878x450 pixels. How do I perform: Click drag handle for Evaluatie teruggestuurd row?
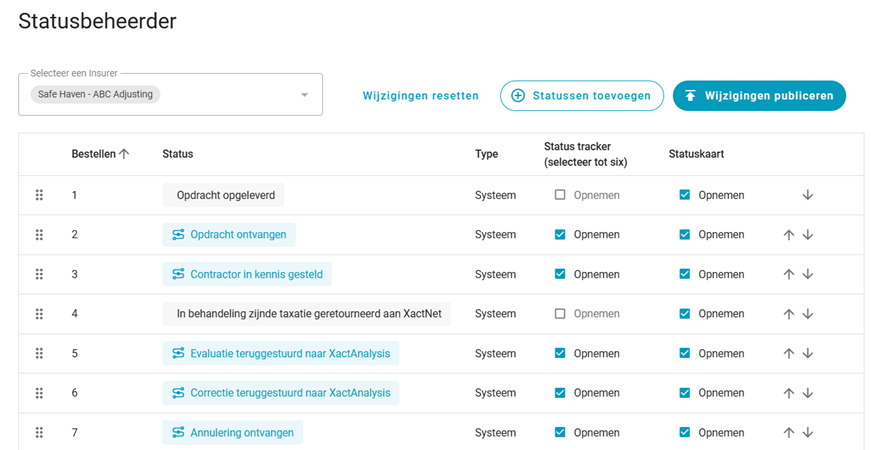pos(39,353)
